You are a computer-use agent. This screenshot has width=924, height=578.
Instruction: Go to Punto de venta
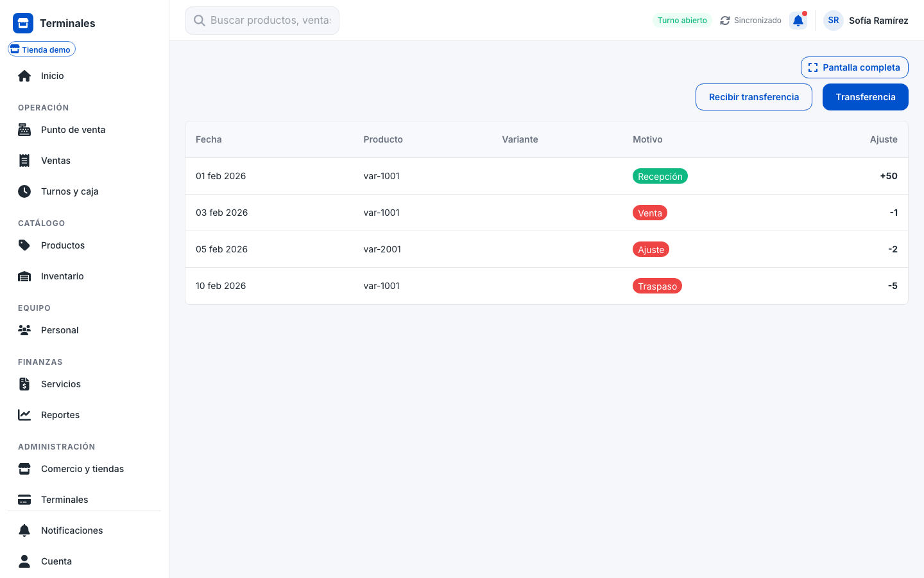coord(85,130)
